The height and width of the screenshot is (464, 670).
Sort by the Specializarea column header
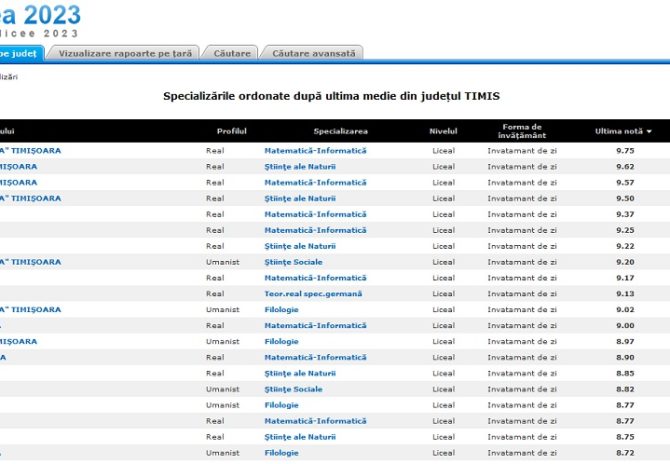(x=341, y=131)
